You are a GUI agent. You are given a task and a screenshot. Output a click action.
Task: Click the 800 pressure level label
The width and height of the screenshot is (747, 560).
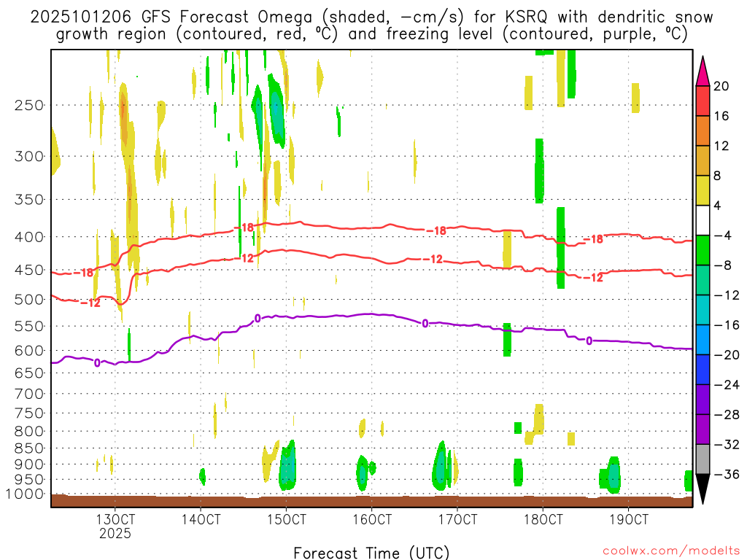pyautogui.click(x=29, y=432)
